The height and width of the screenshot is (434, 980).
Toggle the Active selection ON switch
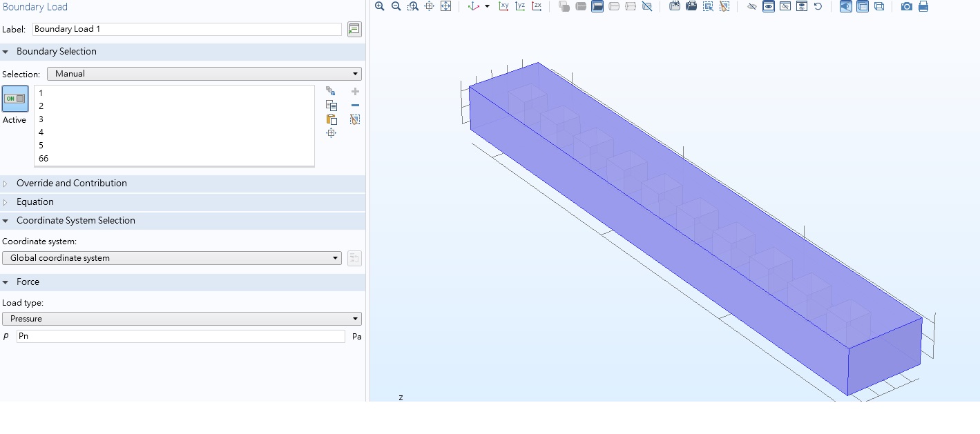point(15,99)
